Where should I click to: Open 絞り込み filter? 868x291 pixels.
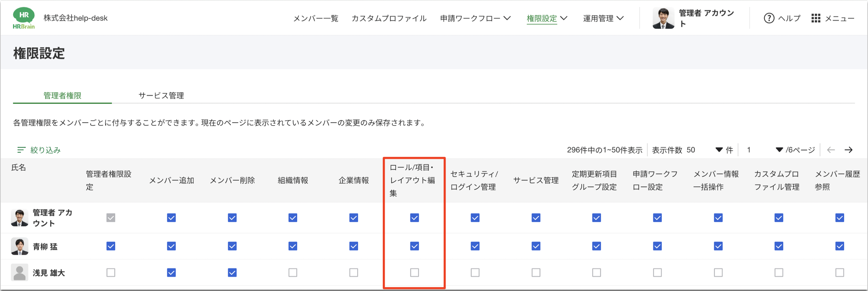pyautogui.click(x=45, y=150)
